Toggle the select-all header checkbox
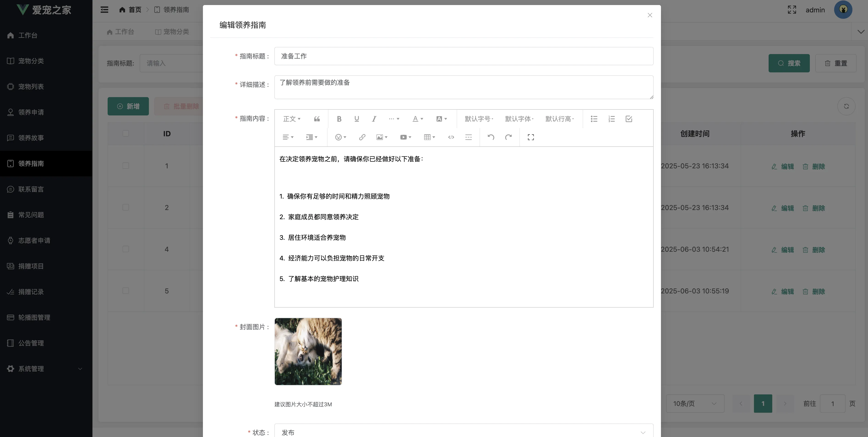The height and width of the screenshot is (437, 868). 126,134
